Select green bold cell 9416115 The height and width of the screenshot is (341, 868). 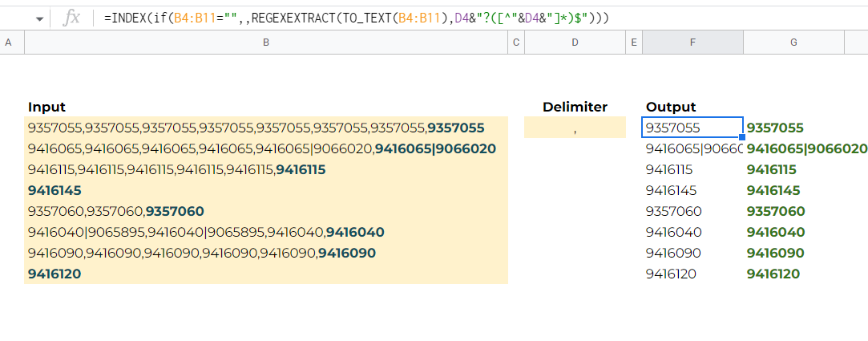[793, 169]
